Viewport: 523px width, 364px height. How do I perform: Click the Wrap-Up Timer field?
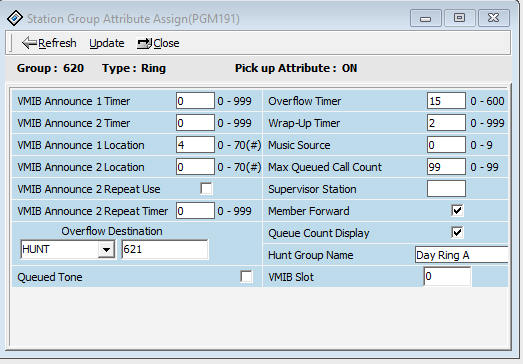[446, 123]
